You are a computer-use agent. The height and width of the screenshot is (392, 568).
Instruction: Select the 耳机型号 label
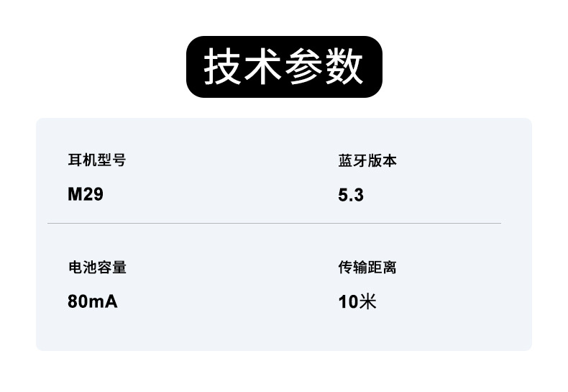(x=97, y=160)
